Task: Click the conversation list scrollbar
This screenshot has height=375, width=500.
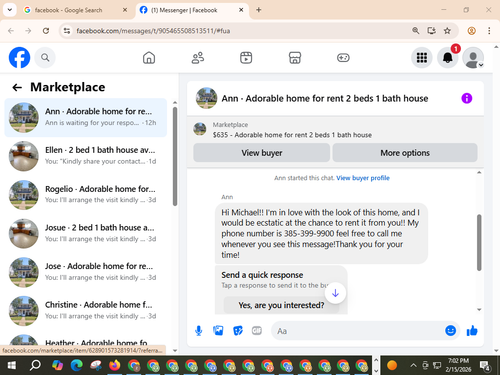Action: tap(175, 156)
